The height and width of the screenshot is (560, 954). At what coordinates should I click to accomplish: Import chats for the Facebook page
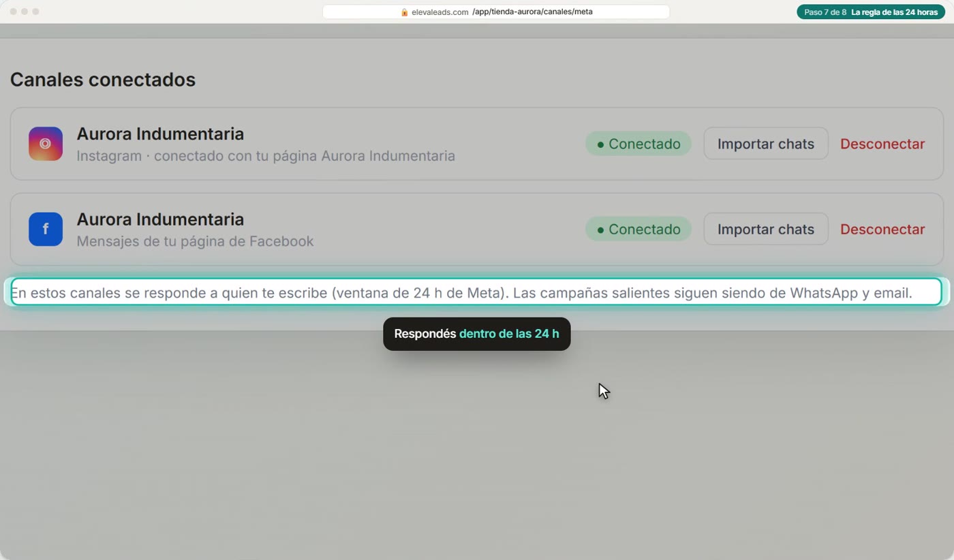point(766,229)
